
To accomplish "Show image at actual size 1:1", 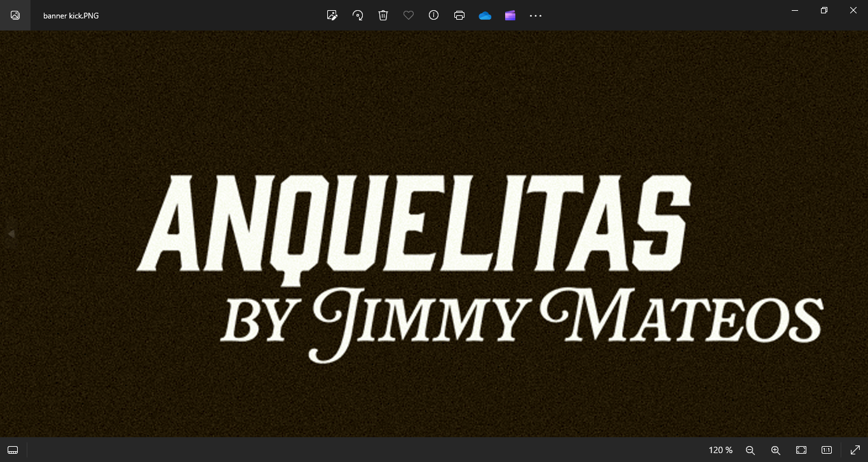I will click(827, 450).
